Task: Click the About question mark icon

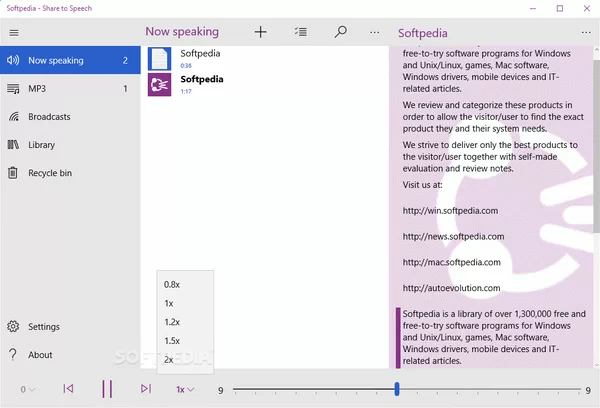Action: tap(13, 354)
